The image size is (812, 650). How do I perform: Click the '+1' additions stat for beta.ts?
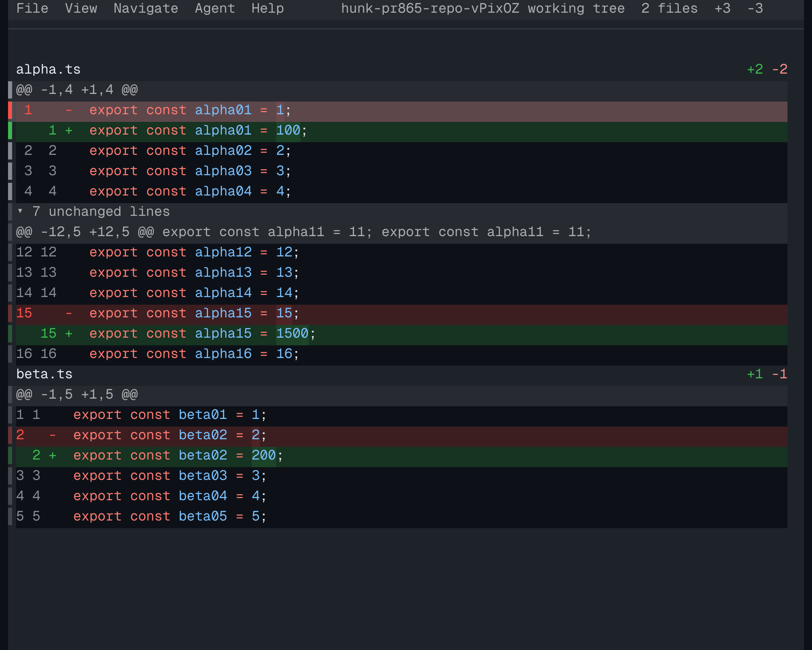[x=755, y=374]
